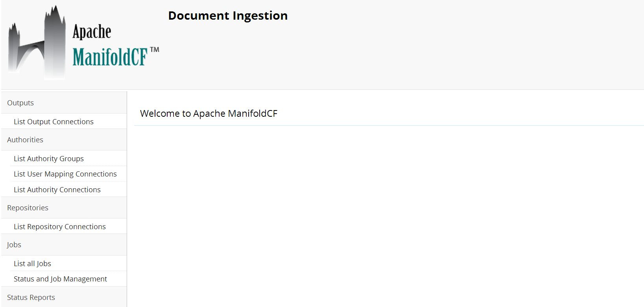Screen dimensions: 644x307
Task: Collapse the Authorities section header
Action: pos(64,140)
